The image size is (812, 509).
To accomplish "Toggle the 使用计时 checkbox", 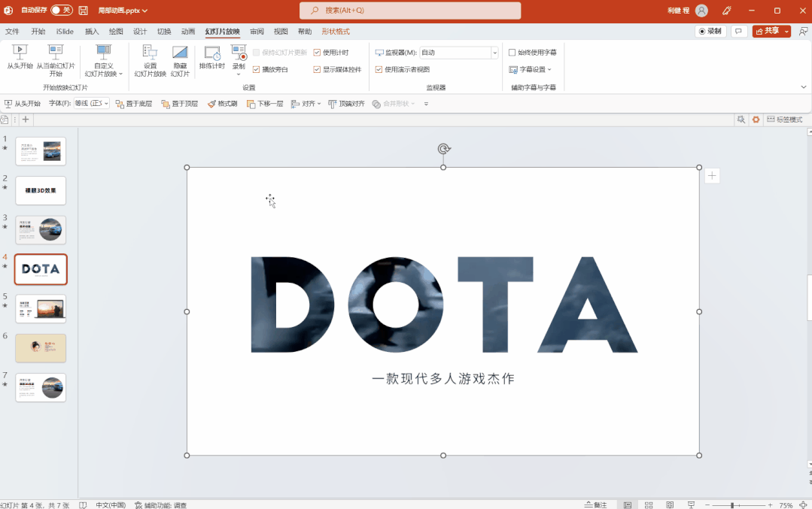I will click(317, 52).
